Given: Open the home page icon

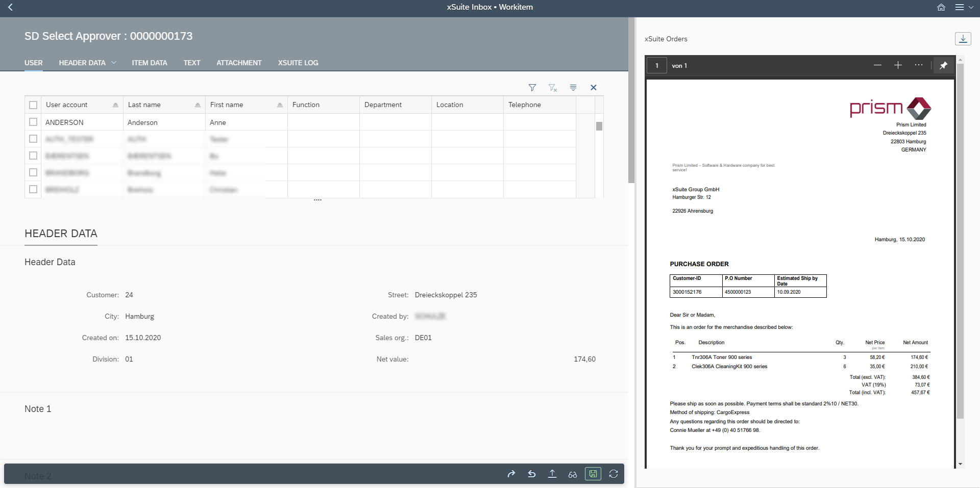Looking at the screenshot, I should [941, 7].
